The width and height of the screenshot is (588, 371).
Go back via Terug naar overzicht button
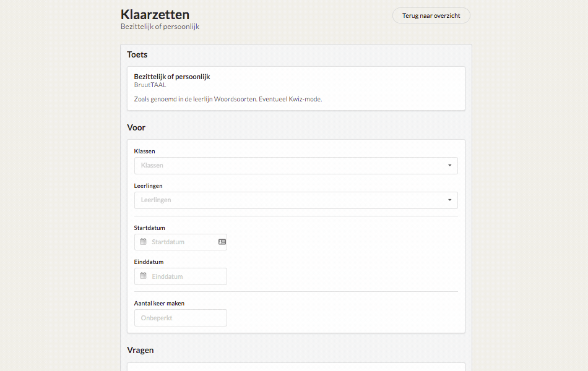coord(431,15)
